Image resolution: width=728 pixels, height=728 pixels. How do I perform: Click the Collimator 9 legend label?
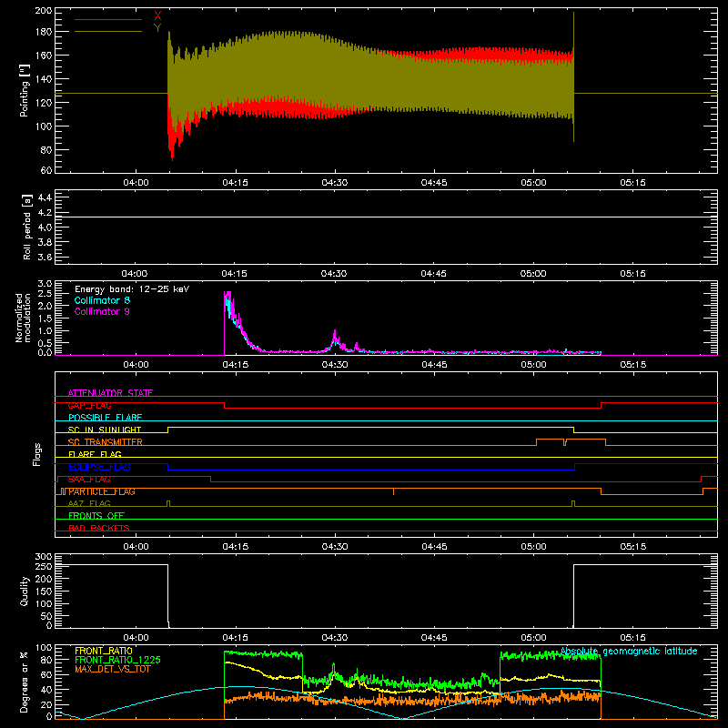tap(102, 311)
